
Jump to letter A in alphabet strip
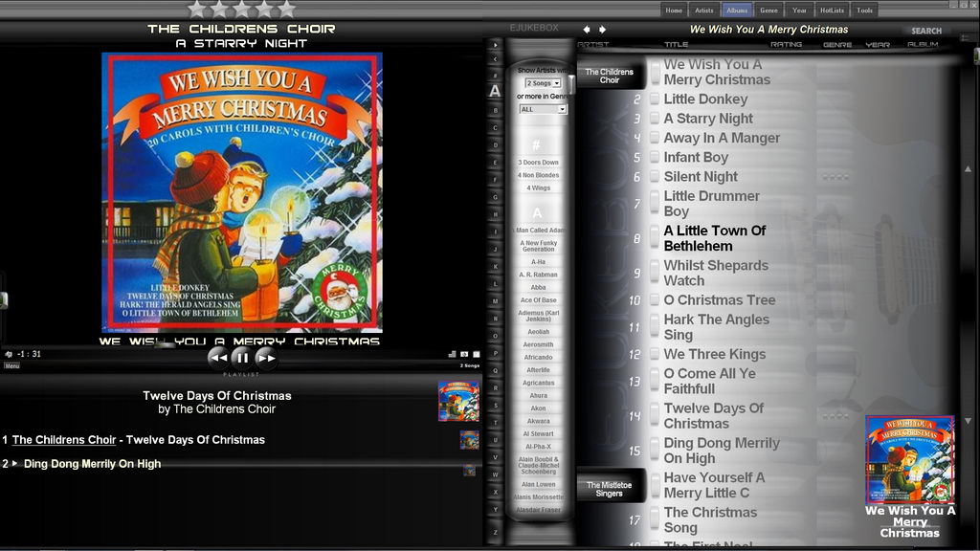tap(495, 91)
